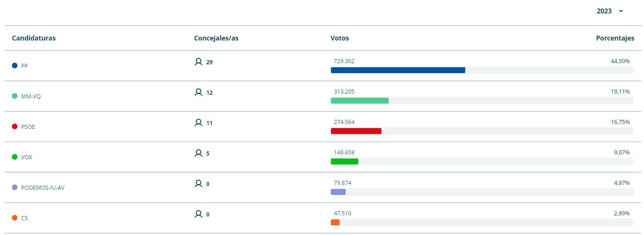Image resolution: width=644 pixels, height=235 pixels.
Task: Click the councillor person icon in VOX row
Action: pos(199,153)
